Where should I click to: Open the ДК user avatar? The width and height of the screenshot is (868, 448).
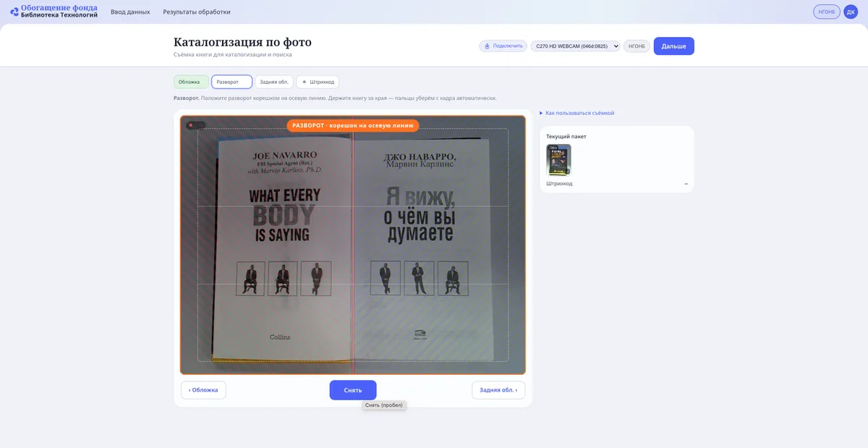(851, 12)
